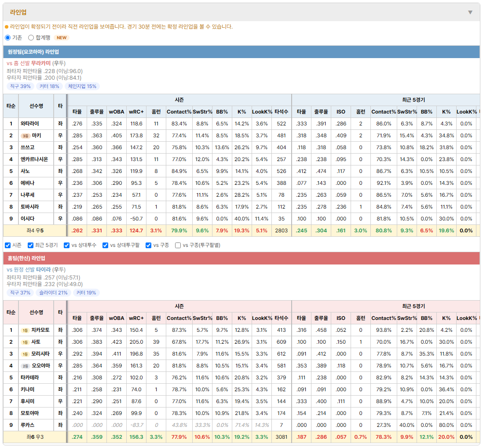
Task: Click the 1등 badge beside 사토
Action: pos(25,342)
